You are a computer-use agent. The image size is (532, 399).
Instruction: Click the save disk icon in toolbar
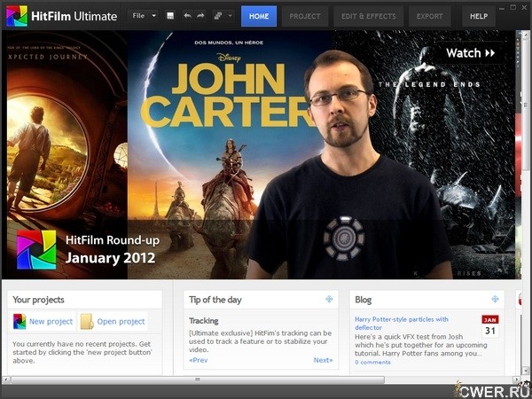click(170, 16)
